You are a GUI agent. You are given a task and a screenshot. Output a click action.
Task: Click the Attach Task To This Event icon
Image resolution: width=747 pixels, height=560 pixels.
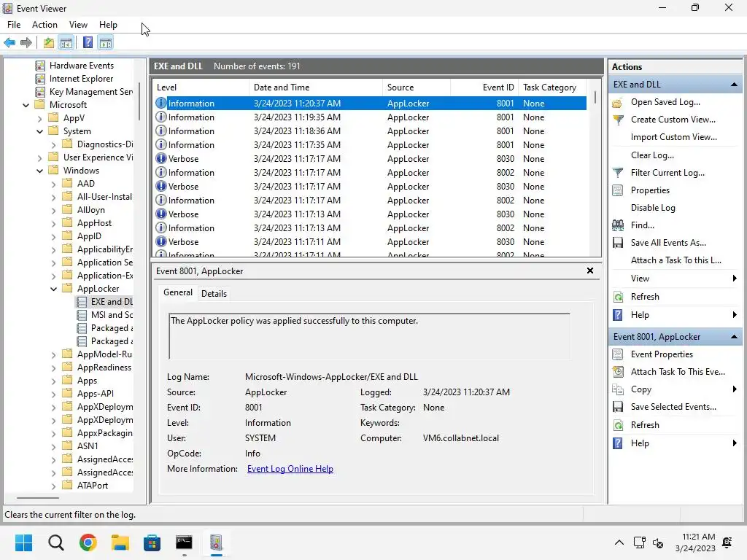click(617, 372)
